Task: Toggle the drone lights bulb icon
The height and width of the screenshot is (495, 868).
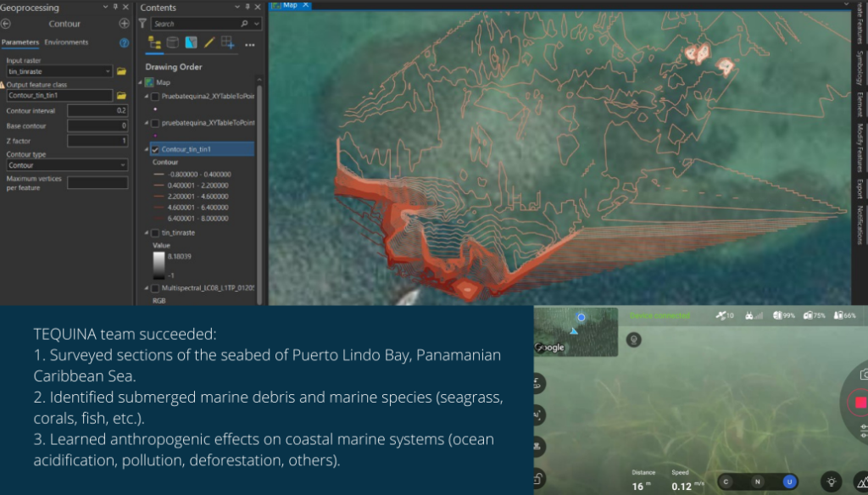Action: tap(832, 481)
